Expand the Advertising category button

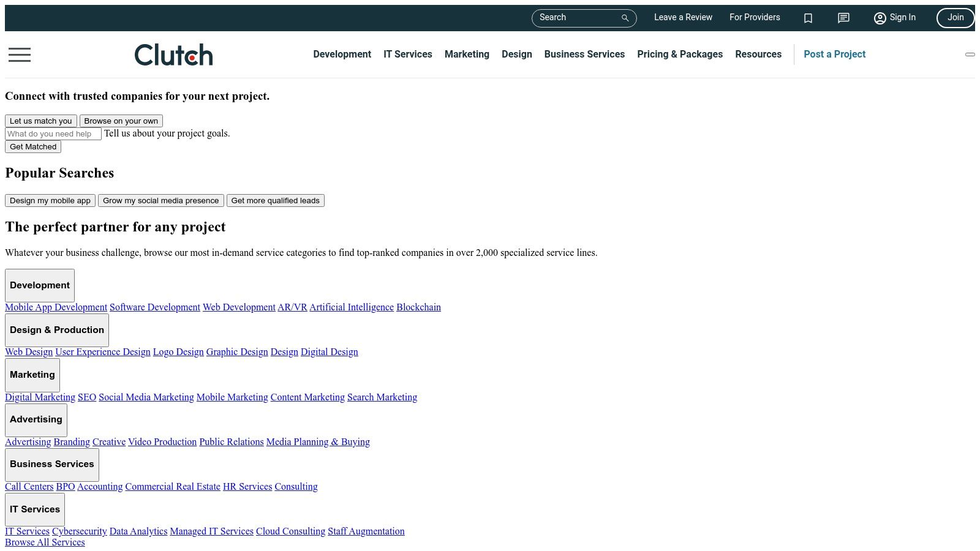[x=36, y=419]
